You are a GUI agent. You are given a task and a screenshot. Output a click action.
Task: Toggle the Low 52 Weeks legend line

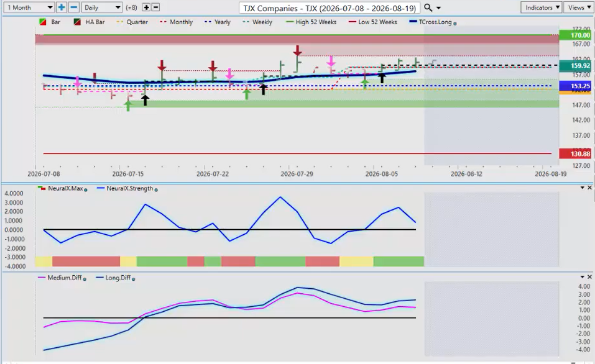(373, 22)
